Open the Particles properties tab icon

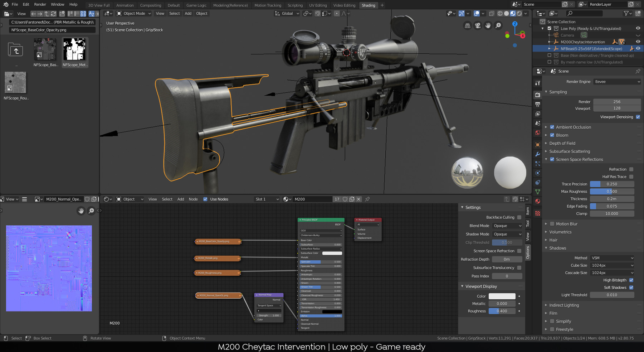537,164
